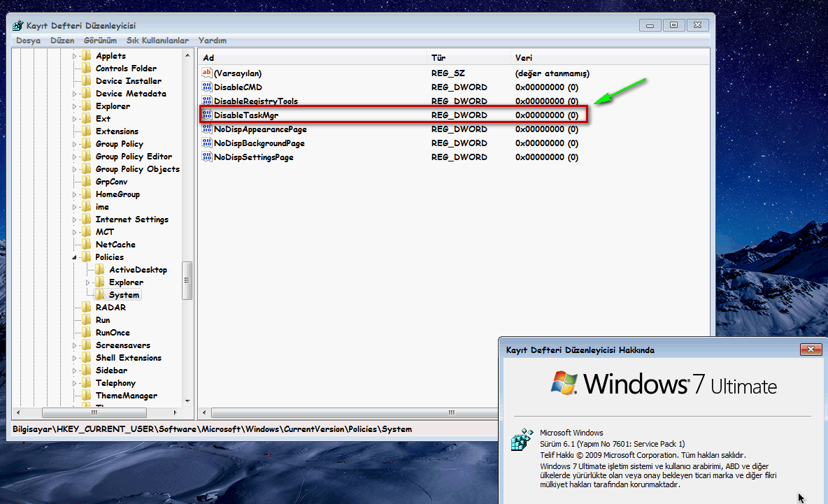Select the ThemeManager key

[126, 395]
